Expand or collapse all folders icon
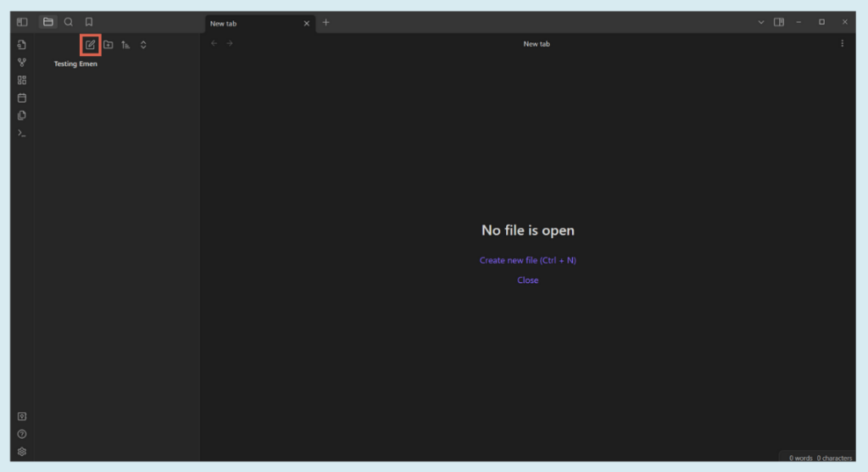 (x=143, y=45)
